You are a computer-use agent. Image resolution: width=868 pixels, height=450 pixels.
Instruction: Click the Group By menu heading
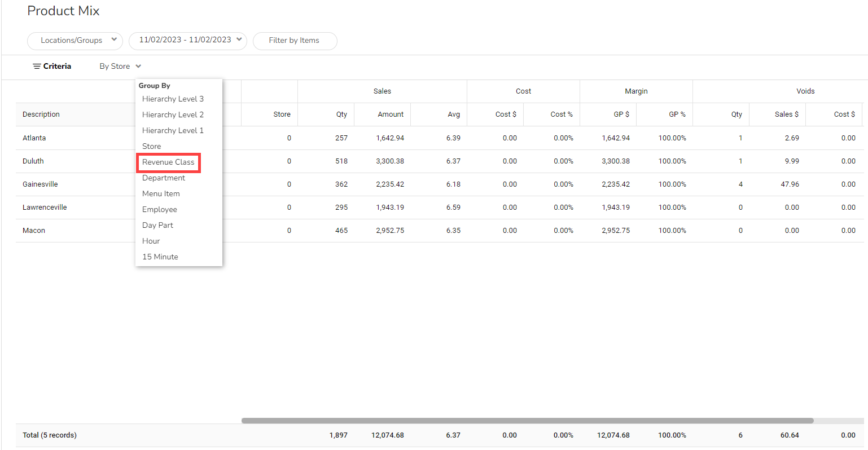(x=154, y=86)
